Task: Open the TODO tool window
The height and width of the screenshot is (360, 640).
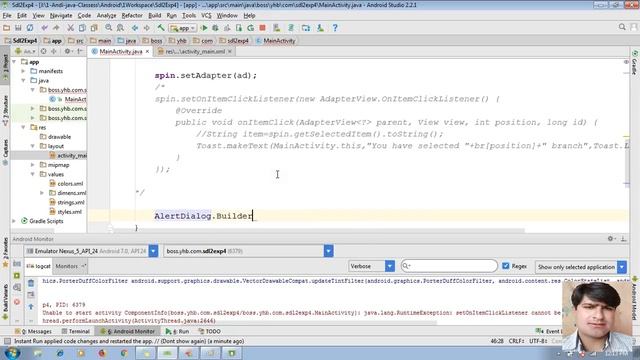Action: [209, 331]
